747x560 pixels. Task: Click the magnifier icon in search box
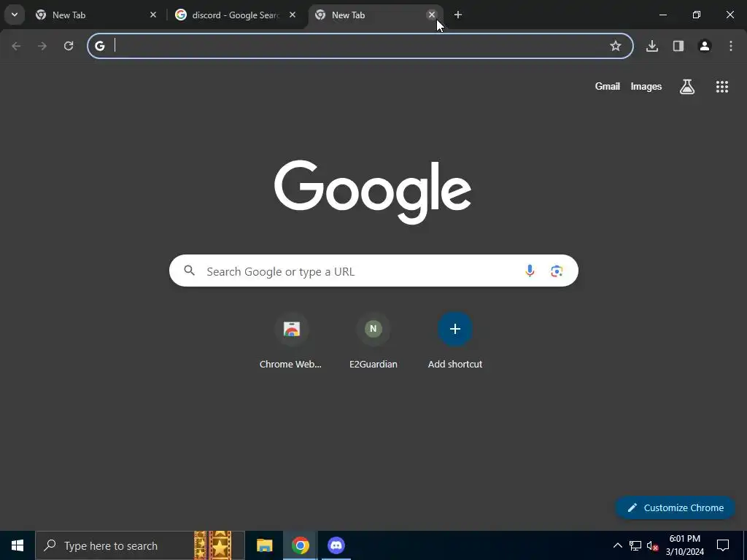(x=190, y=271)
